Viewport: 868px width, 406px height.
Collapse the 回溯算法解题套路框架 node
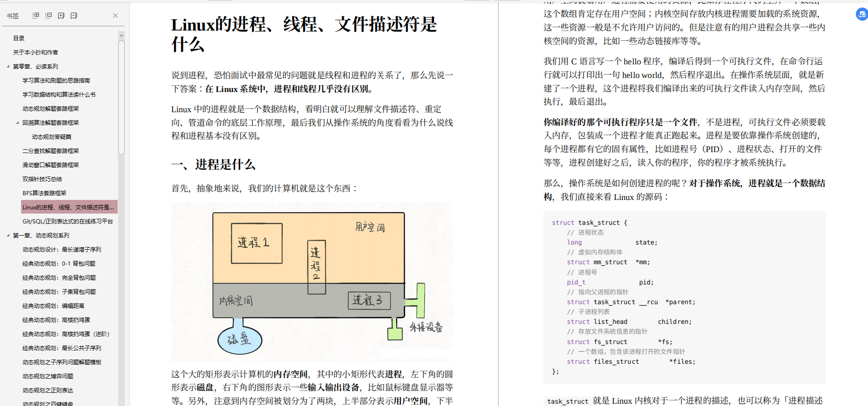pos(17,123)
